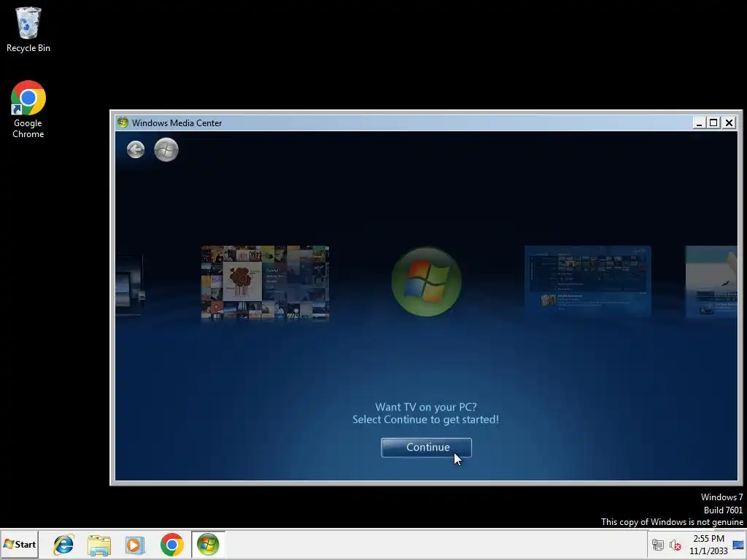747x560 pixels.
Task: Go back with the Media Center back arrow
Action: tap(136, 149)
